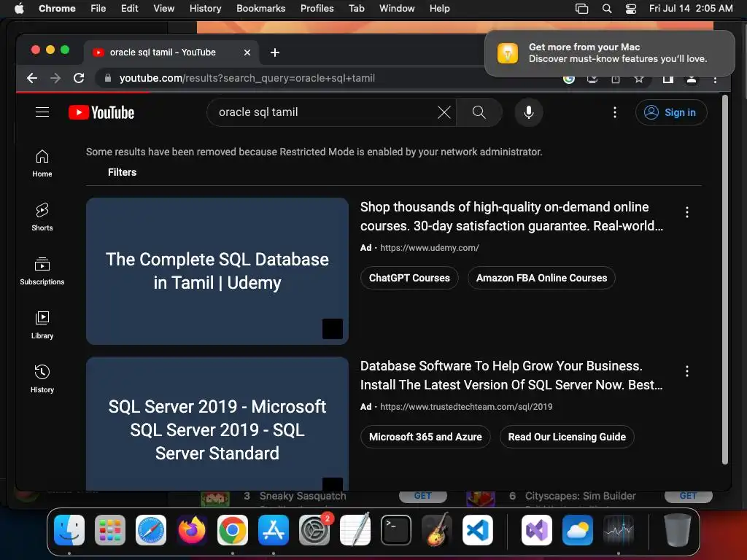The height and width of the screenshot is (560, 747).
Task: Open the search Filters
Action: coord(122,172)
